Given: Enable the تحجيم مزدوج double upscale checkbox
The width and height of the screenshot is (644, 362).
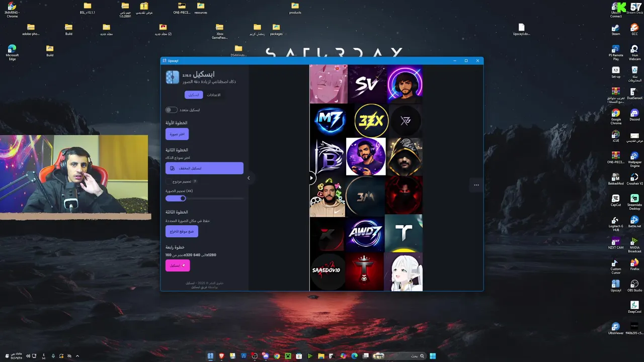Looking at the screenshot, I should coord(169,181).
